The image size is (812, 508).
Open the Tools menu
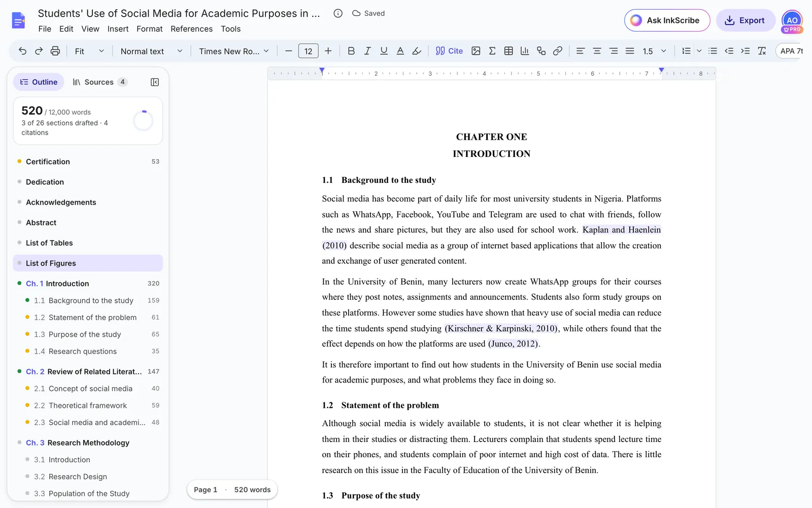pyautogui.click(x=231, y=29)
